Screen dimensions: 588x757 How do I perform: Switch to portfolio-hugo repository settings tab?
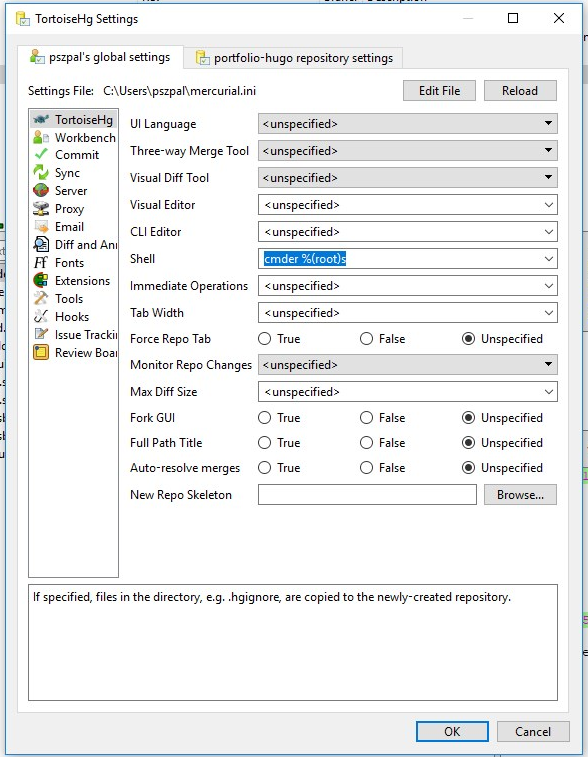pos(294,58)
